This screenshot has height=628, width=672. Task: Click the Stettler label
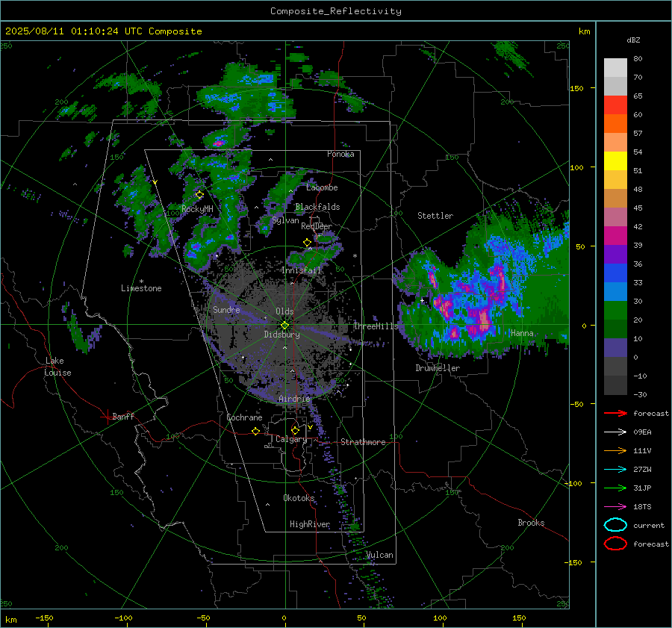pyautogui.click(x=435, y=216)
